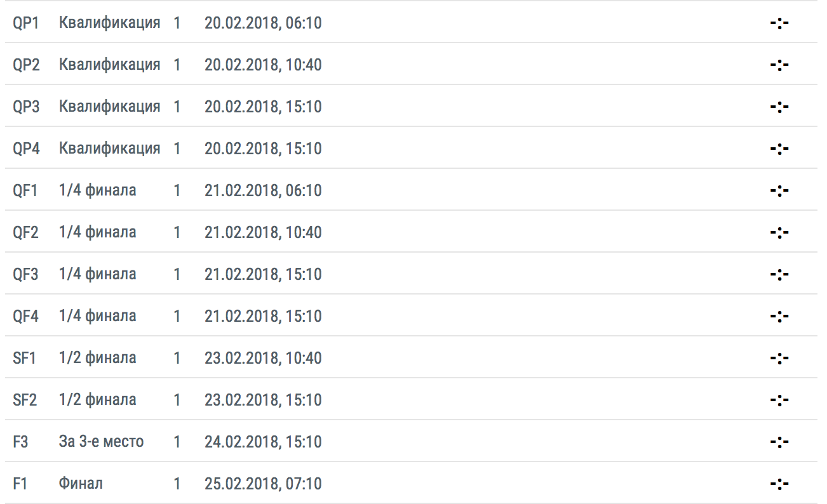Click the QP4 match code
The width and height of the screenshot is (827, 504).
[x=26, y=149]
